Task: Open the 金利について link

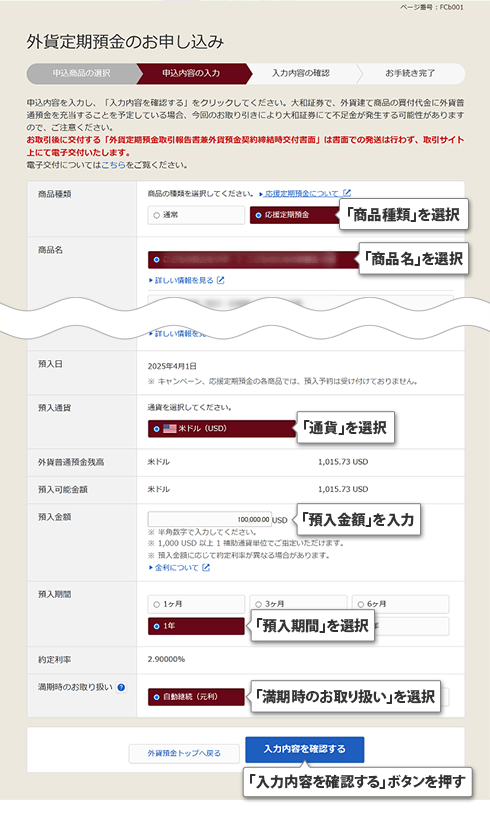Action: point(176,568)
